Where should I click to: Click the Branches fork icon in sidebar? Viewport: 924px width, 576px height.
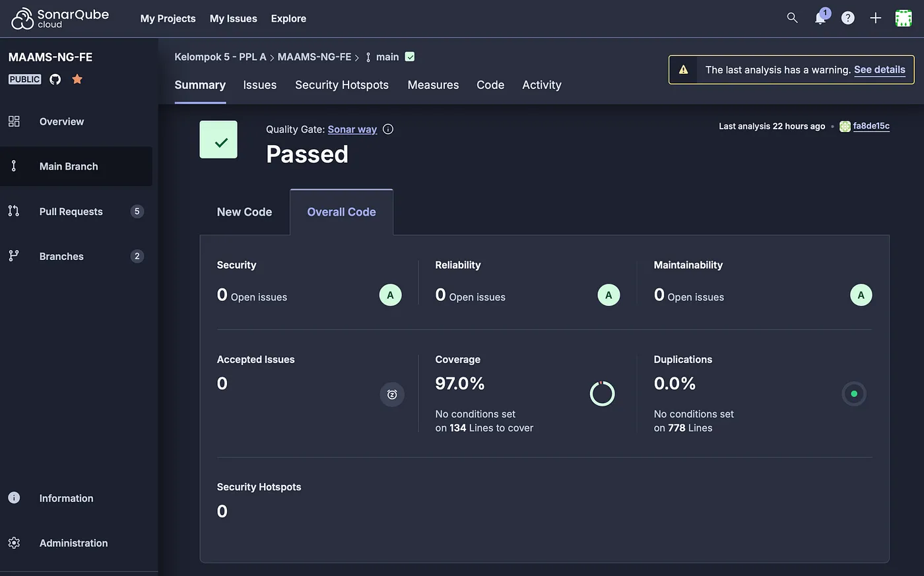click(14, 256)
